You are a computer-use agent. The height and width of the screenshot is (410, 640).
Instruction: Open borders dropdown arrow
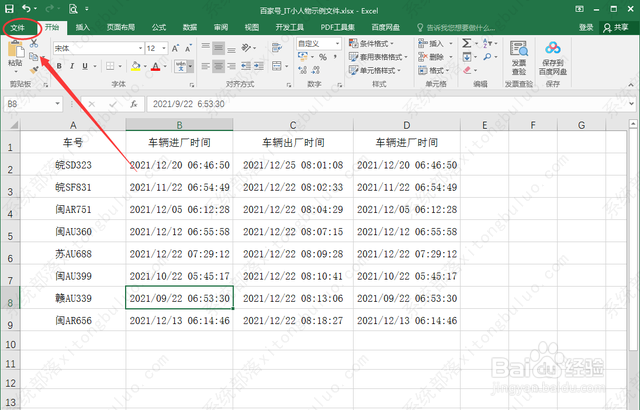(x=120, y=66)
